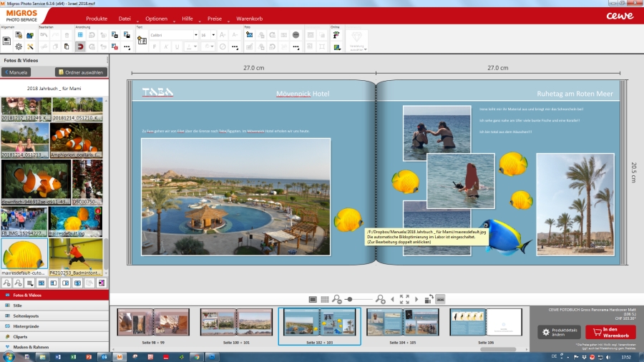Click the Ordner auswählen button

[80, 72]
